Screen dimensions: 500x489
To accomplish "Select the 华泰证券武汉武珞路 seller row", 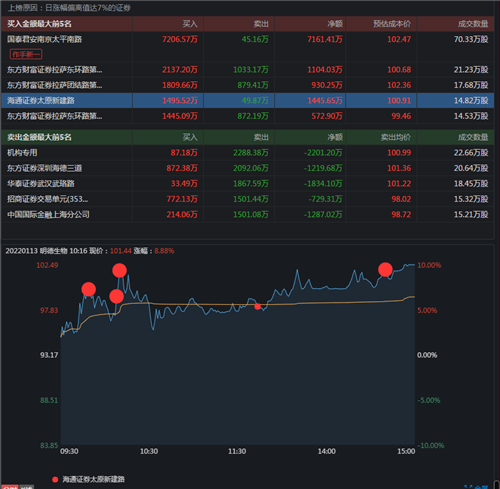I will [248, 183].
